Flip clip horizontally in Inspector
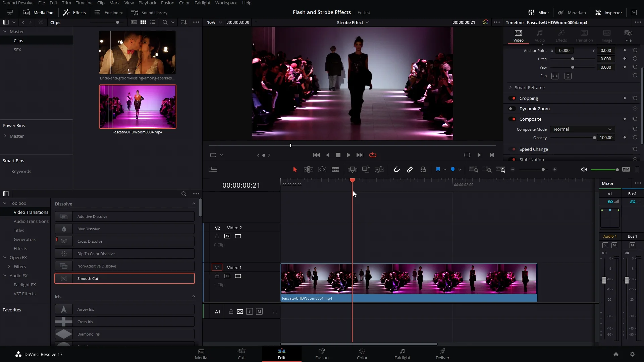 pyautogui.click(x=555, y=76)
